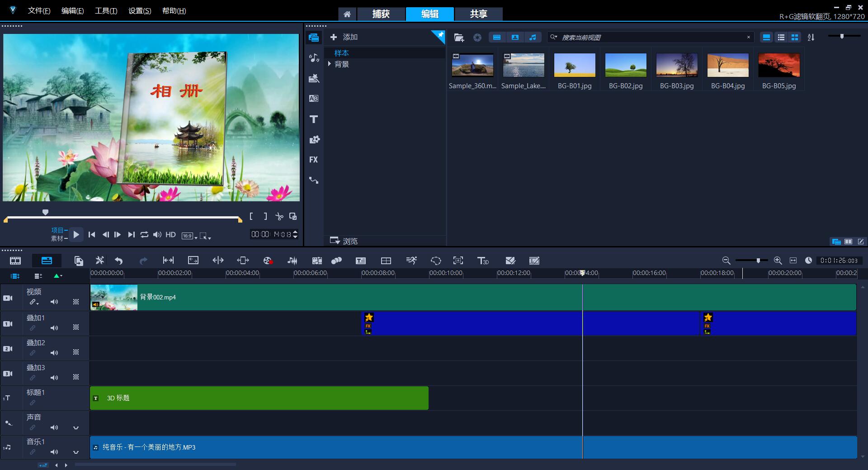Open the 文件(F) menu
The height and width of the screenshot is (470, 868).
pyautogui.click(x=39, y=10)
